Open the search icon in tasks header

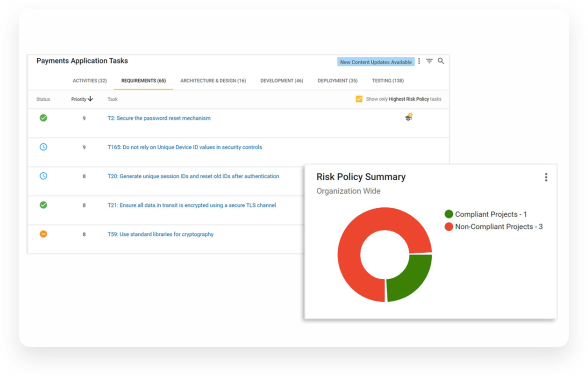coord(441,61)
